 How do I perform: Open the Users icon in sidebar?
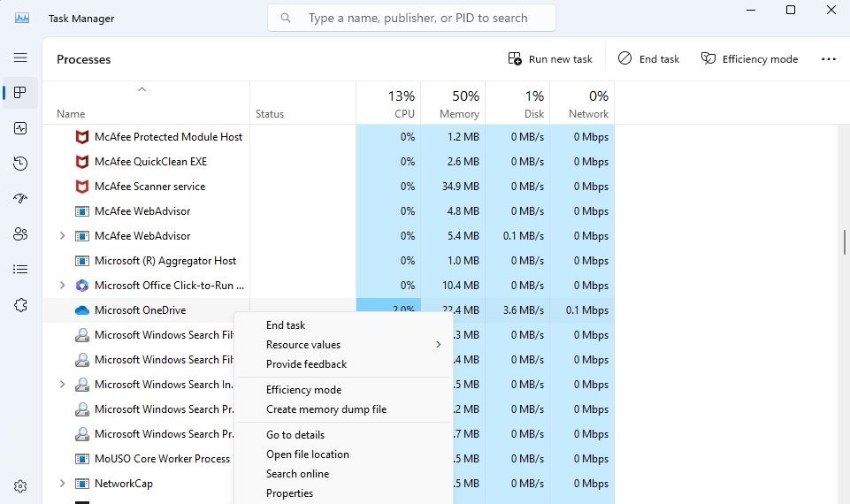click(x=20, y=234)
